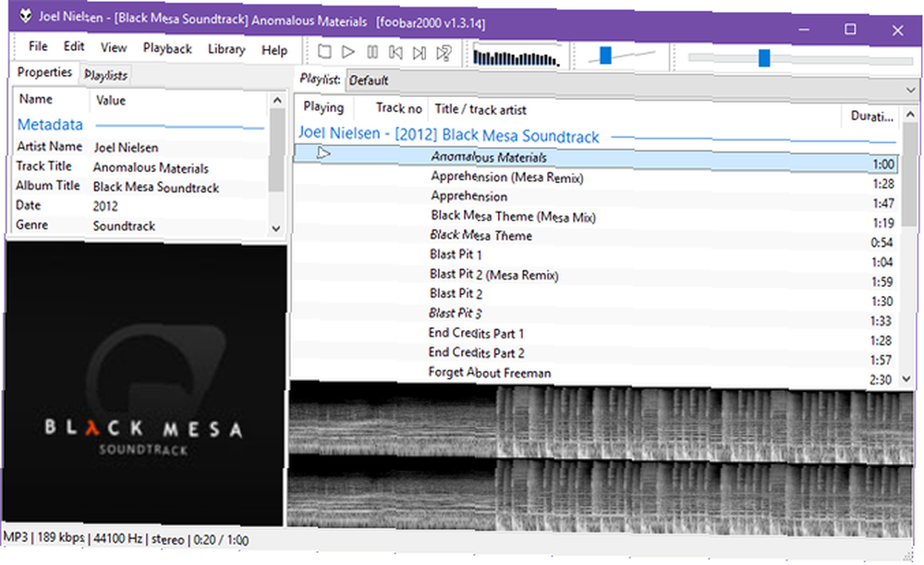
Task: Click the Playing column header
Action: click(323, 107)
